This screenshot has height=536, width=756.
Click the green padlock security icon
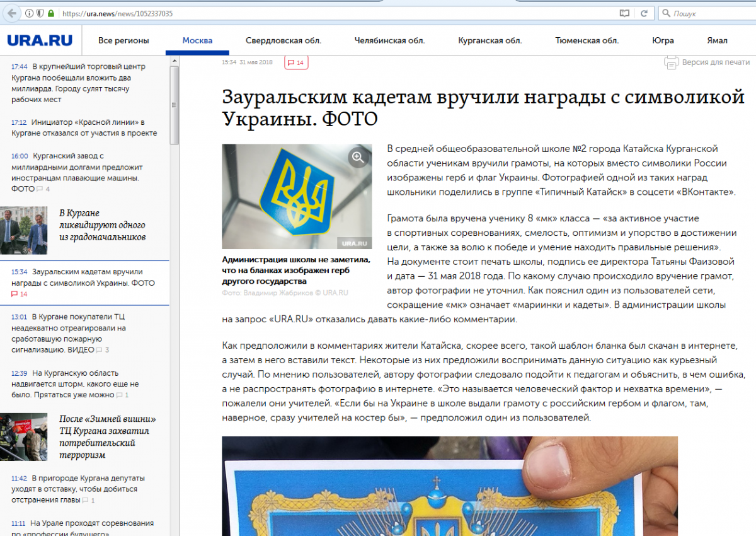click(50, 13)
